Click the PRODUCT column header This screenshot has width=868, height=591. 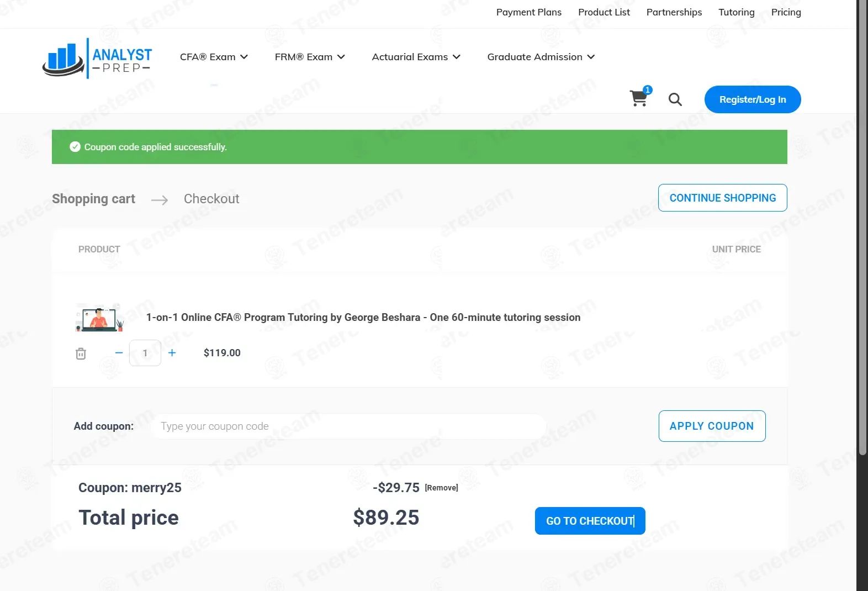point(99,249)
